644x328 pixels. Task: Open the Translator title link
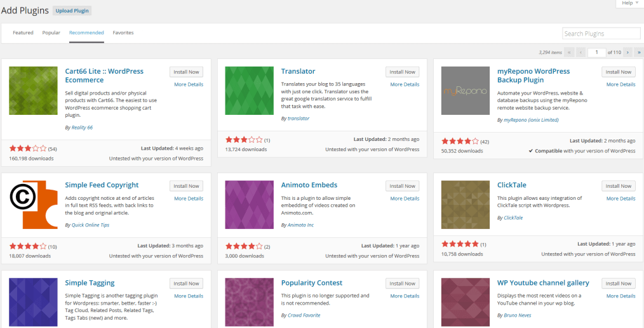coord(298,72)
